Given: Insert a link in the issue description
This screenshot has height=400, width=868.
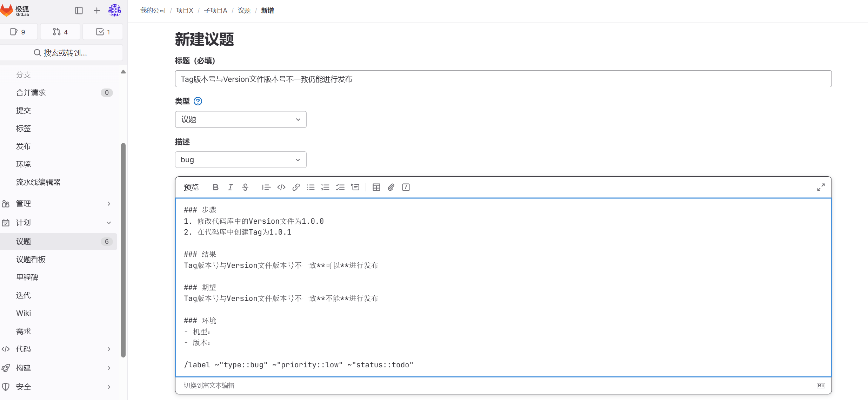Looking at the screenshot, I should pyautogui.click(x=296, y=187).
